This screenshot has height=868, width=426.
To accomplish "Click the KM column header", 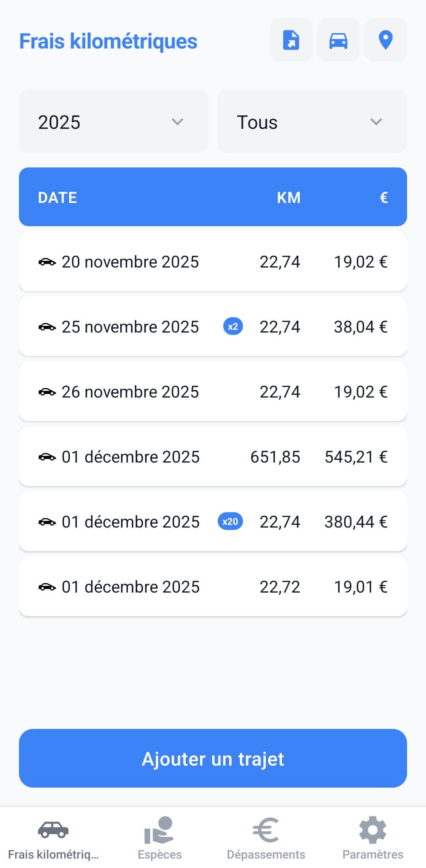I will click(x=289, y=197).
